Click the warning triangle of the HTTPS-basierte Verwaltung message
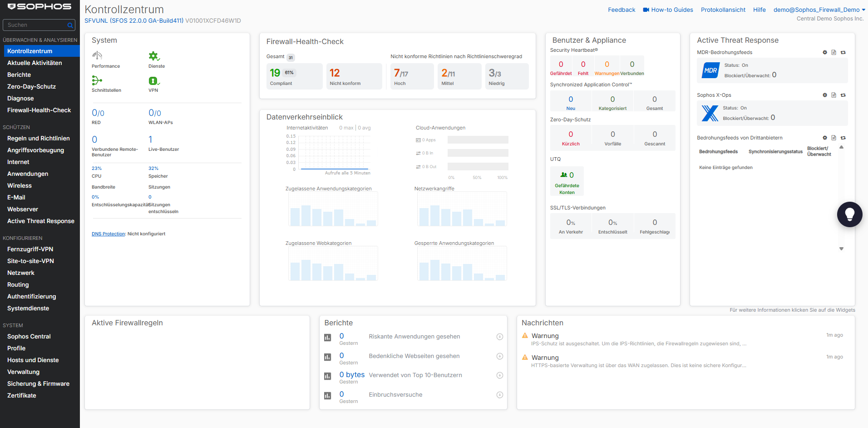 click(525, 357)
